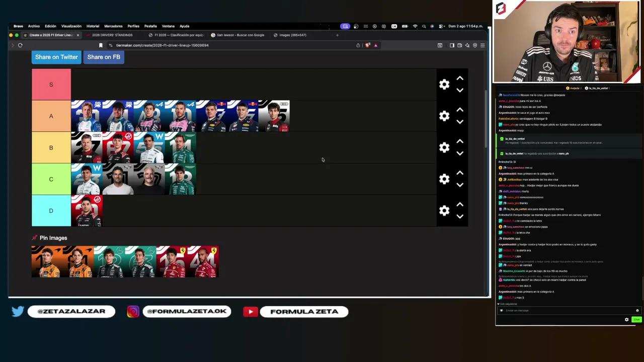Click the Share on FB button

click(104, 57)
